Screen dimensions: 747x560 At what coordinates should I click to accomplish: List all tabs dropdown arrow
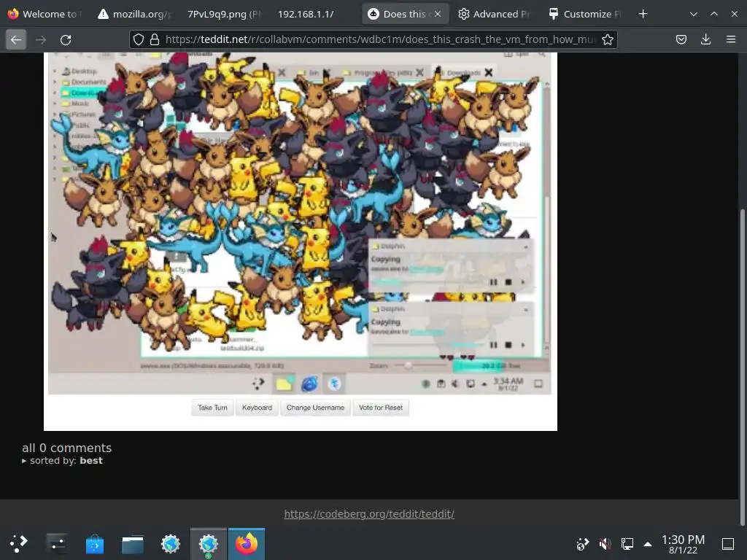pyautogui.click(x=694, y=14)
